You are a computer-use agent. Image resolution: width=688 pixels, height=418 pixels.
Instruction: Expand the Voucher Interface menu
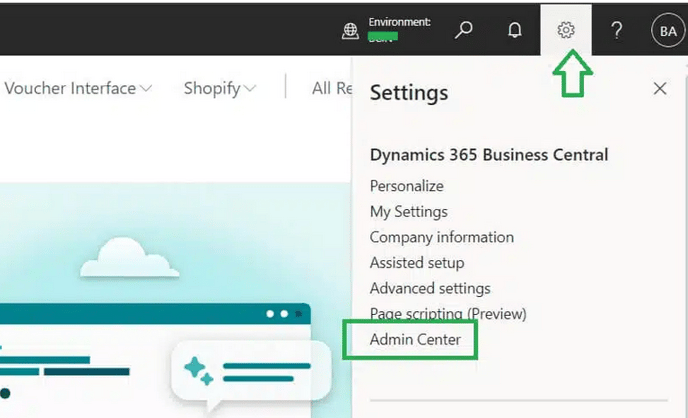(78, 88)
